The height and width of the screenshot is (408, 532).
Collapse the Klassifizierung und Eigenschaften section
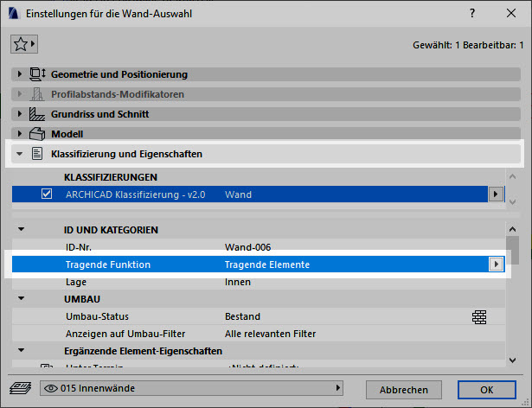20,154
